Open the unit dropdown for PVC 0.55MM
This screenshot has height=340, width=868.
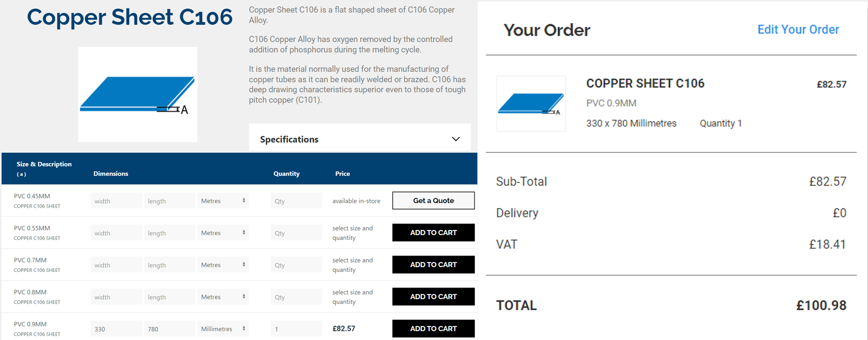click(223, 233)
